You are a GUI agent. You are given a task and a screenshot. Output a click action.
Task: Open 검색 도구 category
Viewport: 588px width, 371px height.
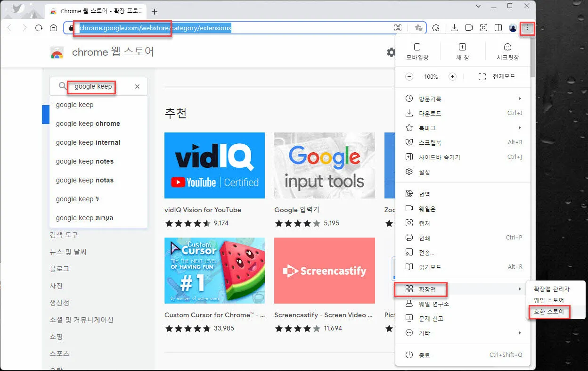point(64,235)
